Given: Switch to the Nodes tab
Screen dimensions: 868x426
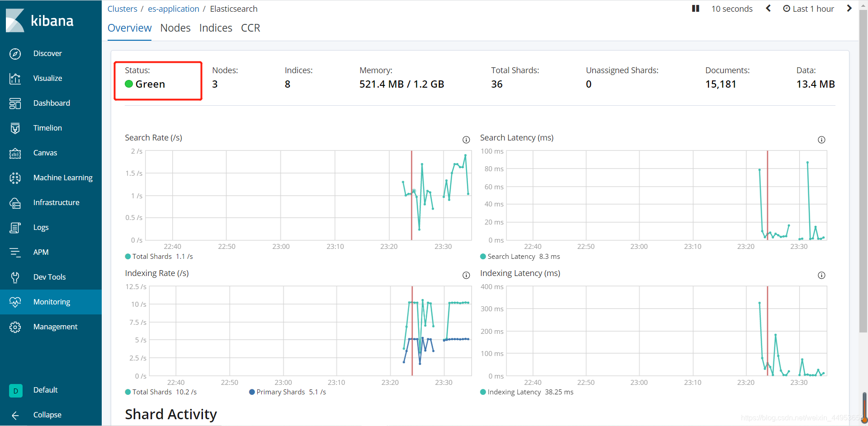Looking at the screenshot, I should pyautogui.click(x=175, y=28).
